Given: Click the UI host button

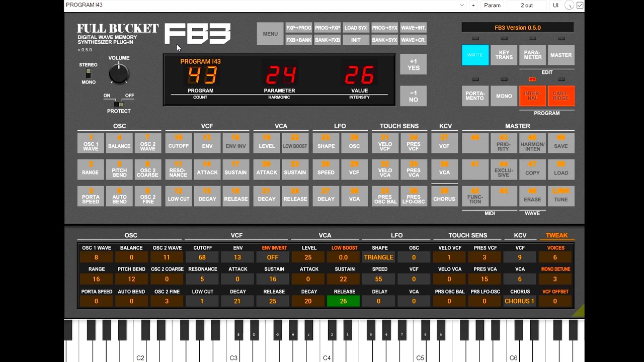Looking at the screenshot, I should click(556, 5).
